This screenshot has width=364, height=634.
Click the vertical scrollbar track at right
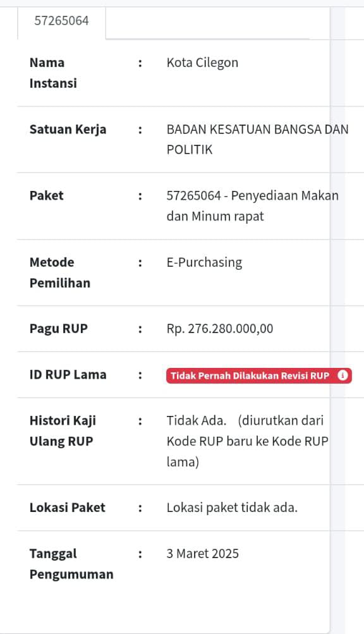pos(337,317)
